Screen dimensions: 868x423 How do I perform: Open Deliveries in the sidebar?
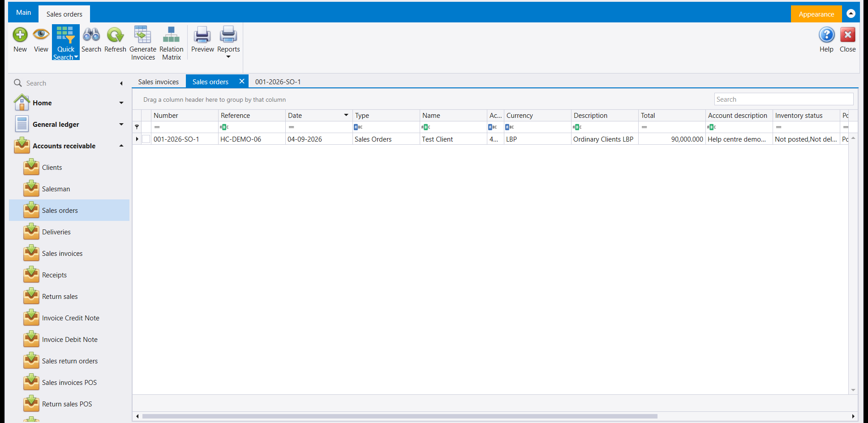coord(69,232)
